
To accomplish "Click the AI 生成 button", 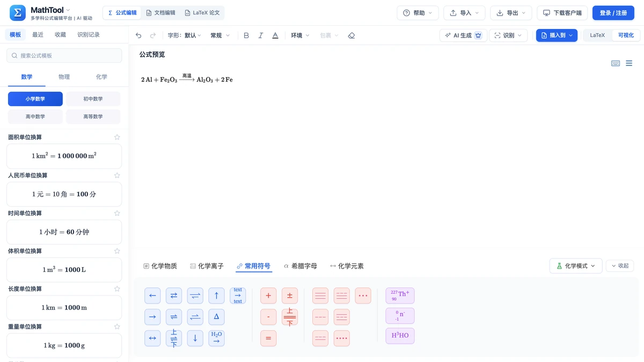I will coord(463,35).
